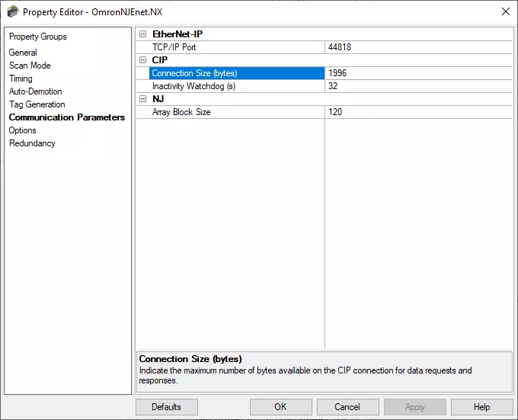The height and width of the screenshot is (420, 518).
Task: Open the Options property group
Action: pos(22,130)
